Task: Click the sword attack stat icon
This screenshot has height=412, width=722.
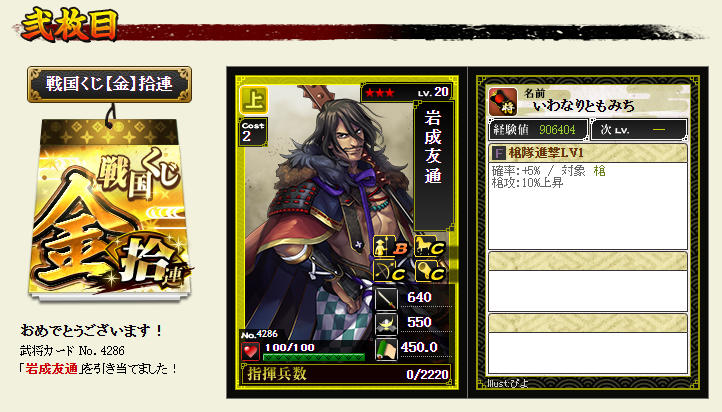Action: click(386, 298)
